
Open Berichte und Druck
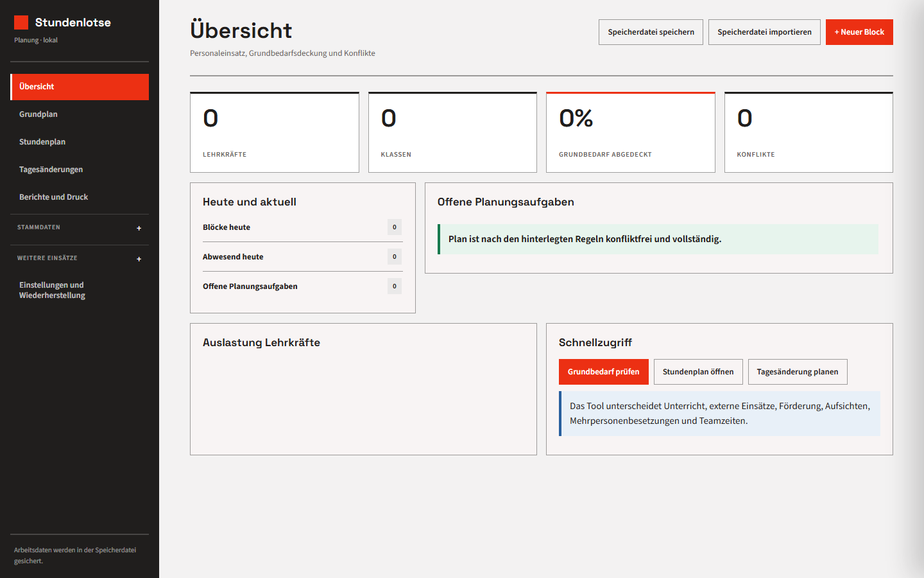[80, 197]
